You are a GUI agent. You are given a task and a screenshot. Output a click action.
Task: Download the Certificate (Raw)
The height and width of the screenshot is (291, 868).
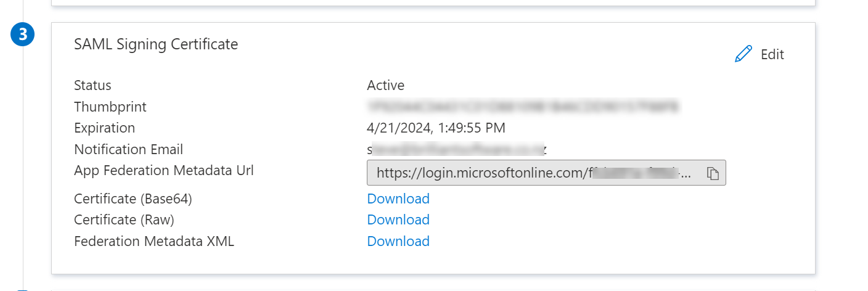[398, 219]
